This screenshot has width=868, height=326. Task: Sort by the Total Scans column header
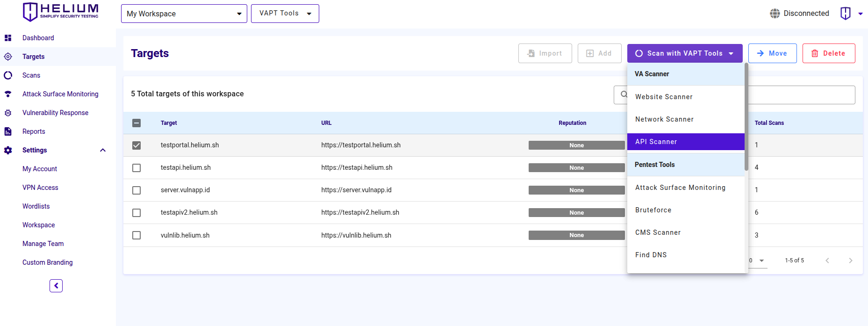[x=769, y=123]
